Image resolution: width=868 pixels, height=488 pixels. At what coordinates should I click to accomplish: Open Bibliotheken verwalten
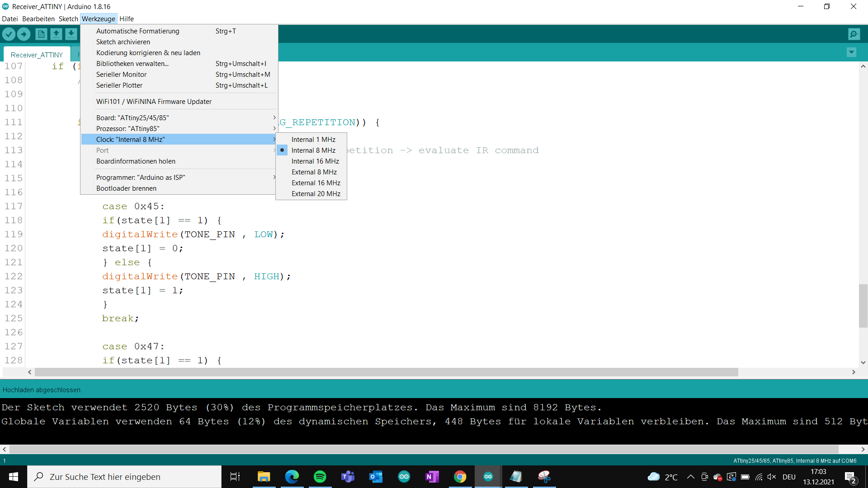tap(179, 64)
